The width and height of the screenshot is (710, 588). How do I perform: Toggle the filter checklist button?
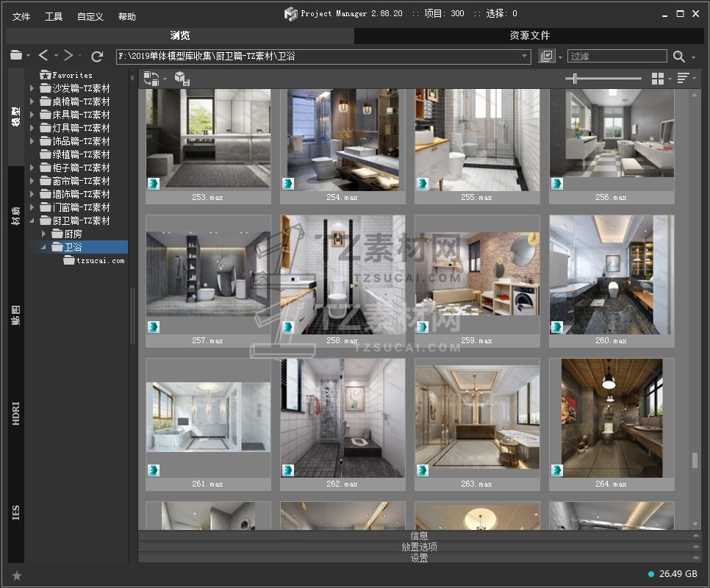click(x=546, y=57)
